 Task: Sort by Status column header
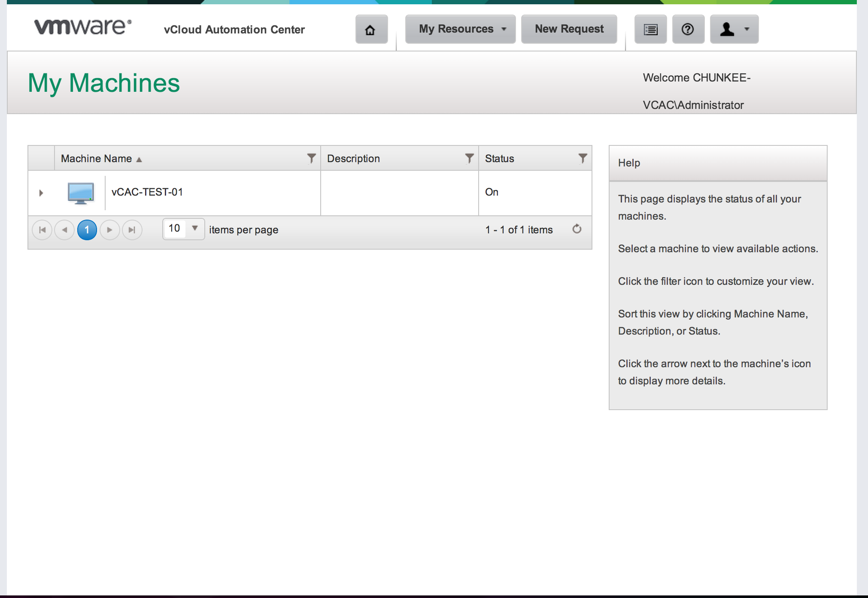500,159
